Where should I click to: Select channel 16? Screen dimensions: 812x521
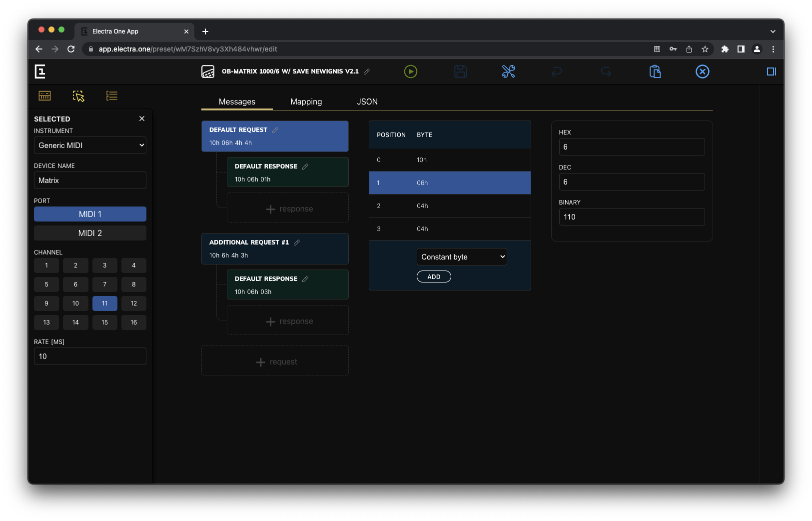(134, 322)
